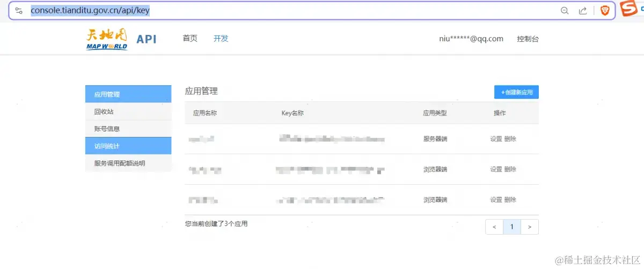Click the niu******@qq.com account link
The width and height of the screenshot is (644, 269).
tap(471, 39)
